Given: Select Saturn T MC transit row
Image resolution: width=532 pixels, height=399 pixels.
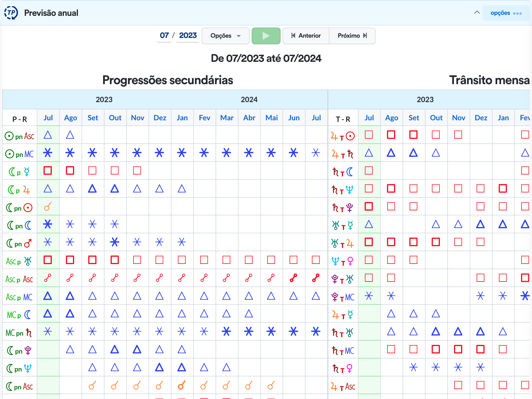Looking at the screenshot, I should pos(343,351).
